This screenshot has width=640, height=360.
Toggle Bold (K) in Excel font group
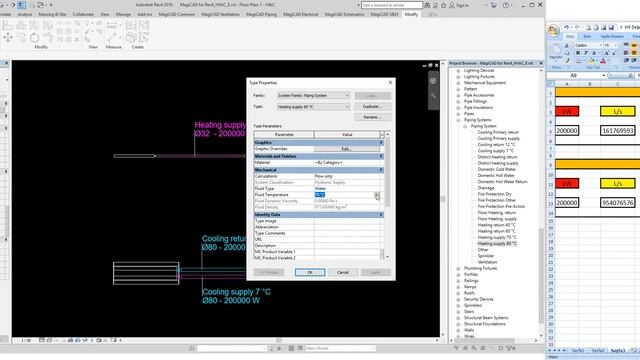(578, 53)
